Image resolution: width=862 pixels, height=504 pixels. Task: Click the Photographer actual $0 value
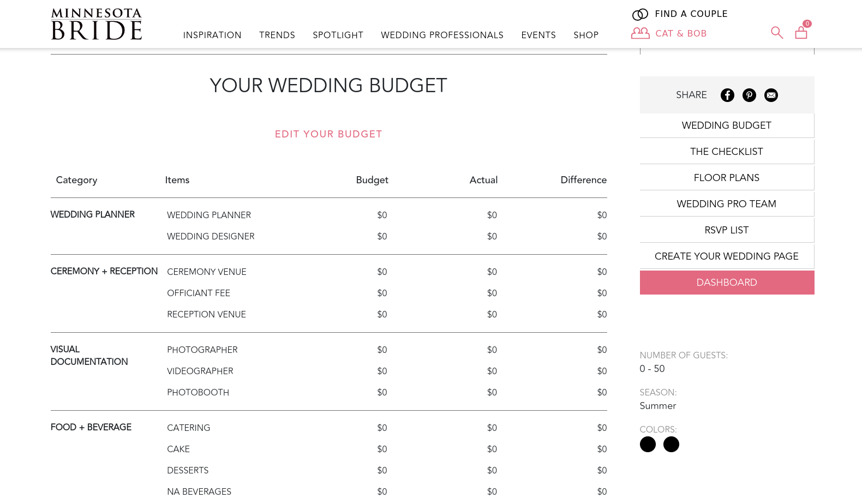492,350
